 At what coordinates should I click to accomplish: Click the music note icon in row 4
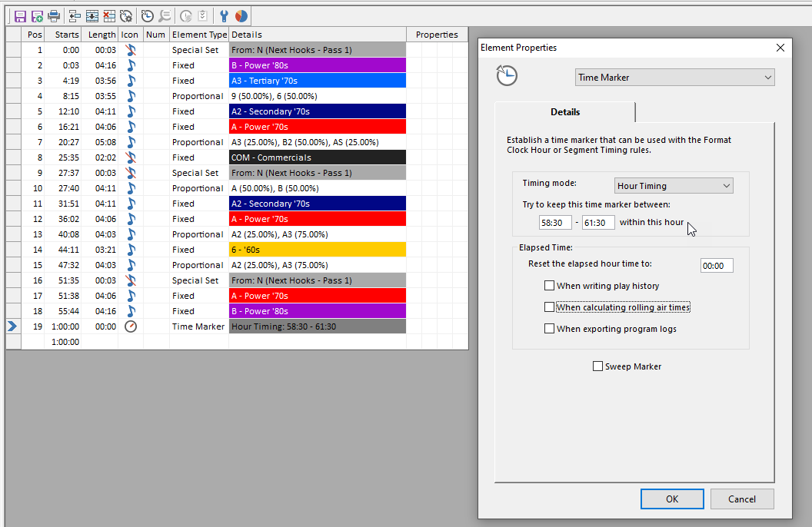pyautogui.click(x=131, y=96)
